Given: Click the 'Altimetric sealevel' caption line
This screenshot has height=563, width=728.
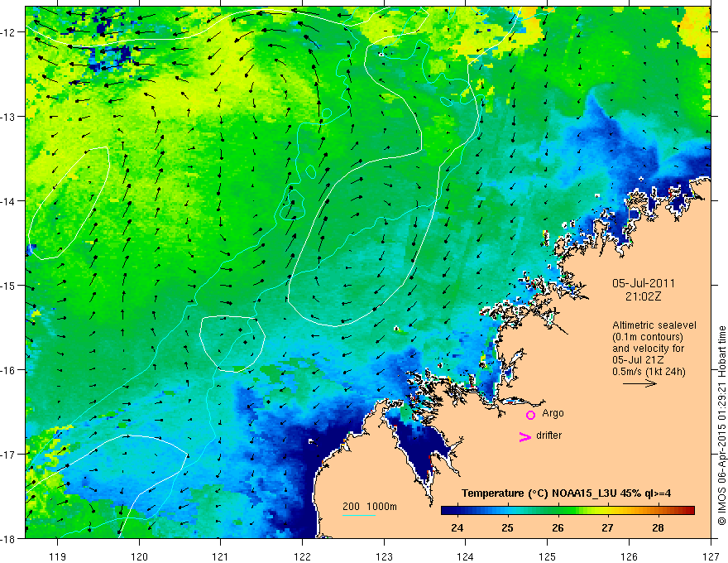Looking at the screenshot, I should pos(654,325).
